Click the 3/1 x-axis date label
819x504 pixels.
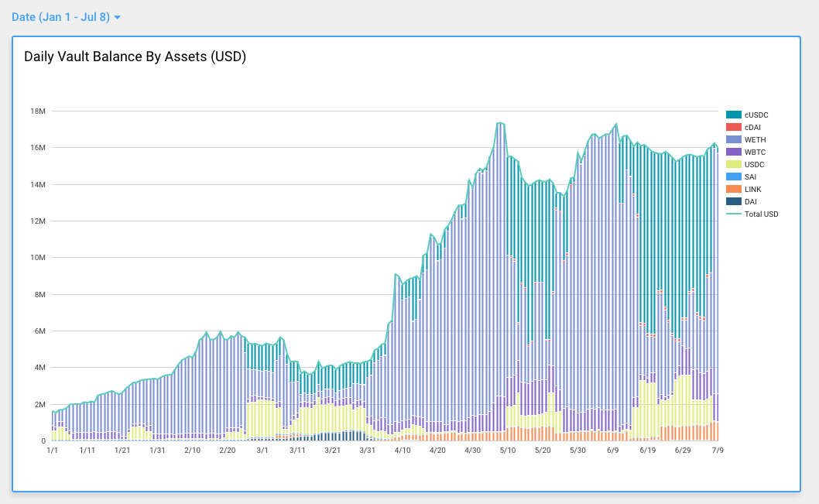pyautogui.click(x=262, y=450)
